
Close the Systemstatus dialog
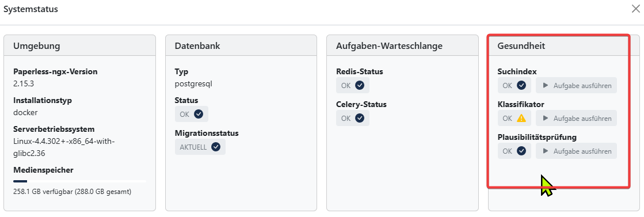pos(635,9)
